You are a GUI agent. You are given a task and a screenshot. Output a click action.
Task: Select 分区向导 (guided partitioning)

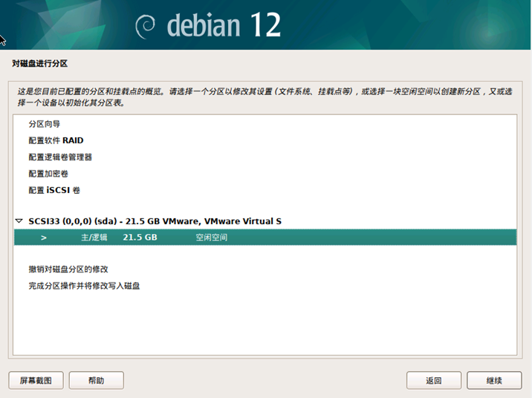click(x=45, y=124)
